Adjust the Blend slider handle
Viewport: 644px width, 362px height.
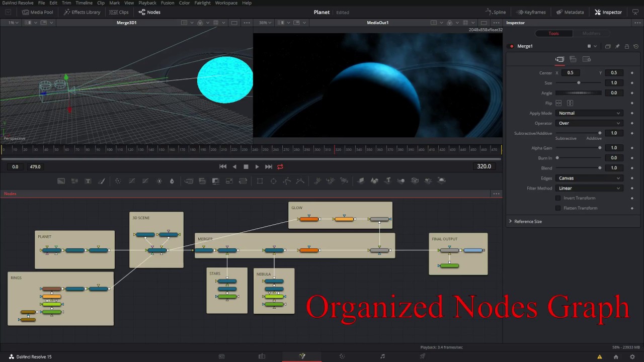point(600,168)
